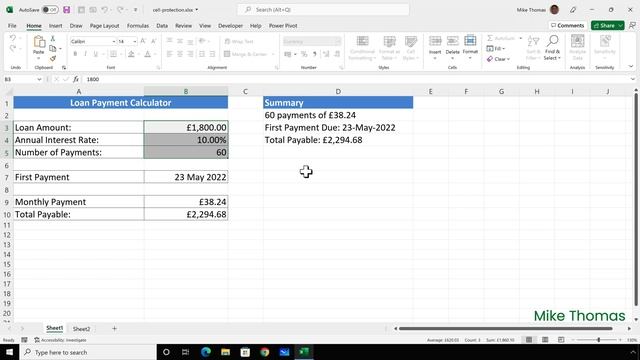Switch to the Sheet2 worksheet tab
The width and height of the screenshot is (640, 360).
point(81,329)
